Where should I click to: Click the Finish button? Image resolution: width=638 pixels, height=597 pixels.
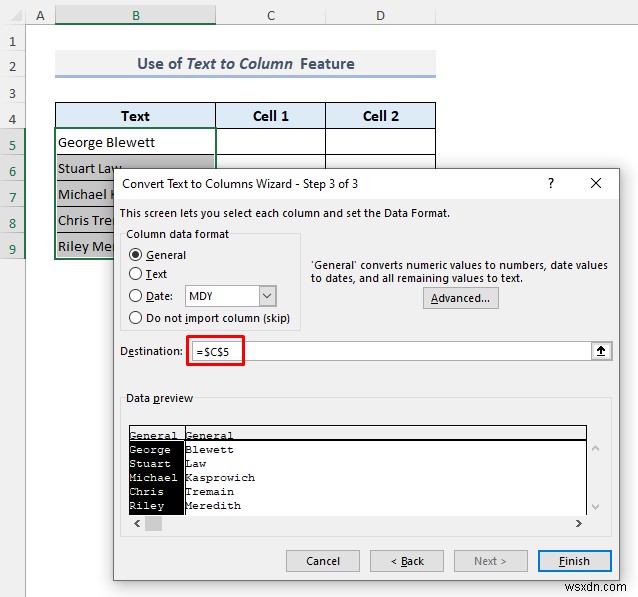[x=575, y=561]
